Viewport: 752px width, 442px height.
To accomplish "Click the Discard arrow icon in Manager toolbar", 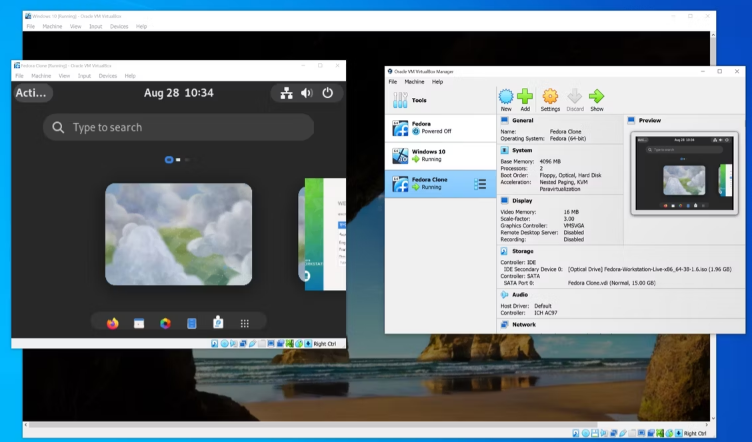I will [575, 96].
